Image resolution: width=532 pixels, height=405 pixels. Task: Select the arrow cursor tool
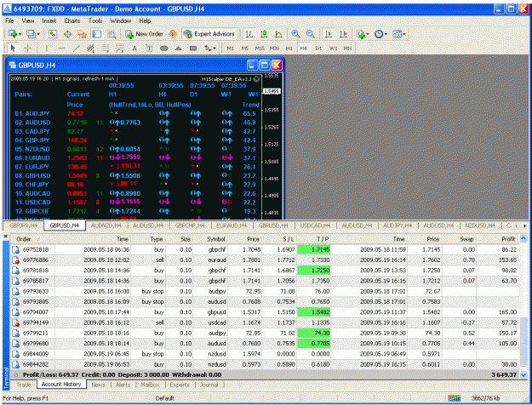pyautogui.click(x=13, y=48)
